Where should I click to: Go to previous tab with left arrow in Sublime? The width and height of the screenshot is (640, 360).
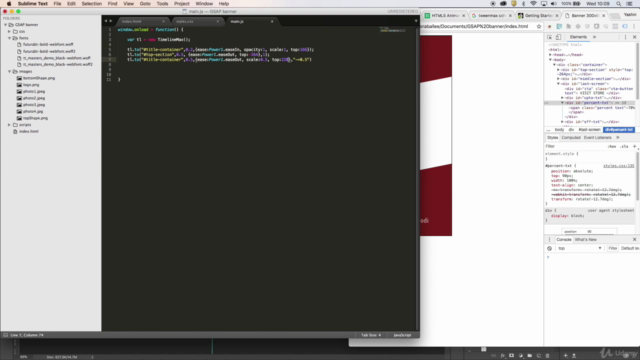tap(106, 21)
